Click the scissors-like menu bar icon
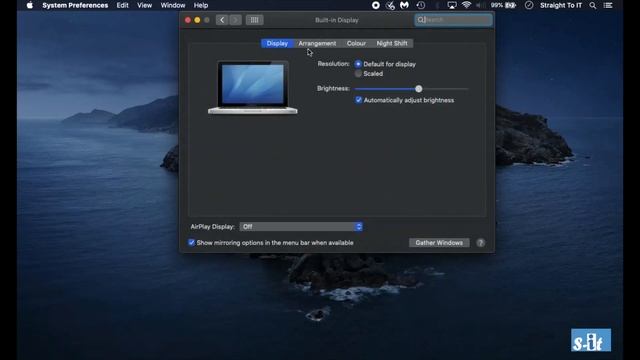640x360 pixels. 390,5
